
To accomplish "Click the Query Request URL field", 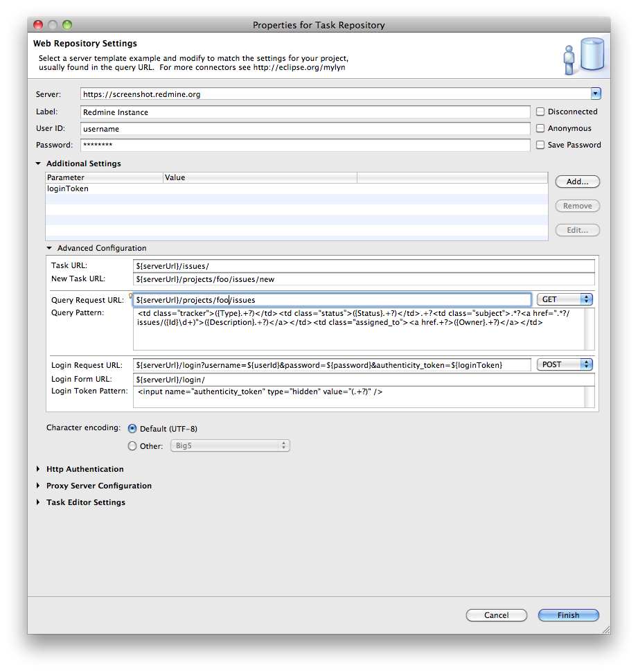I will (332, 299).
